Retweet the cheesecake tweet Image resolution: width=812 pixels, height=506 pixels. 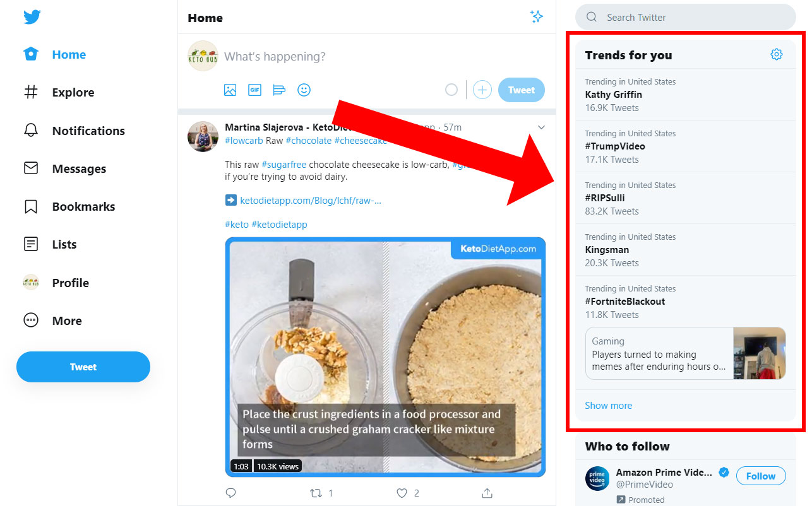(316, 493)
